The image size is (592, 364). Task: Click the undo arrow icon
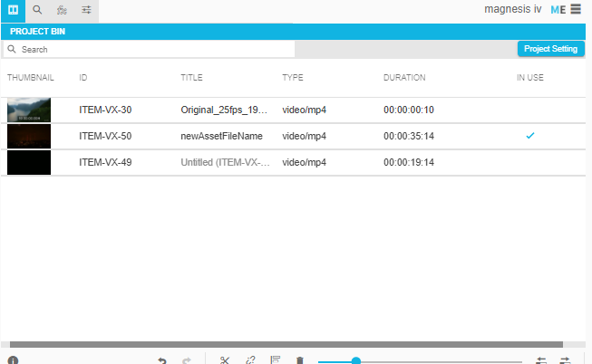[x=162, y=360]
